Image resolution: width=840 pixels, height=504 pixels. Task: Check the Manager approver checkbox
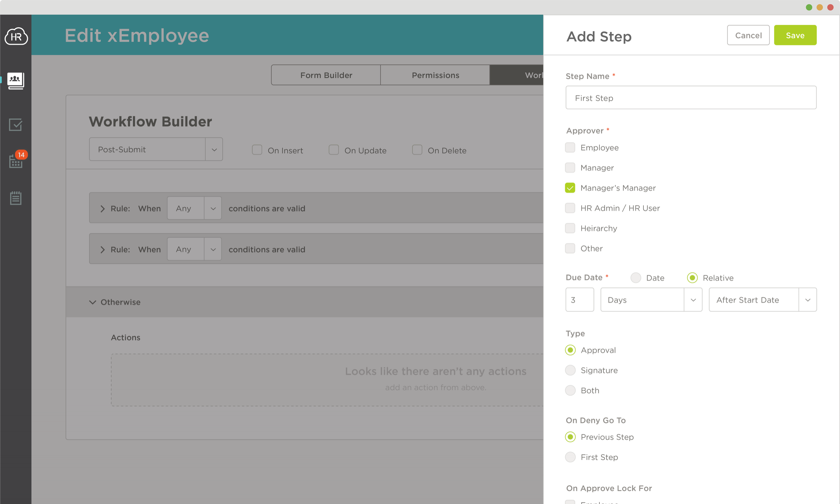(x=570, y=167)
